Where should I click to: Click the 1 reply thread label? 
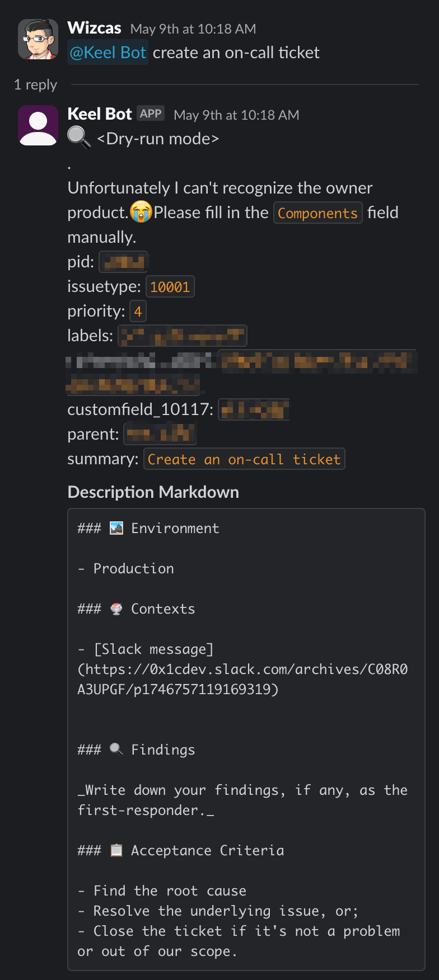point(35,84)
